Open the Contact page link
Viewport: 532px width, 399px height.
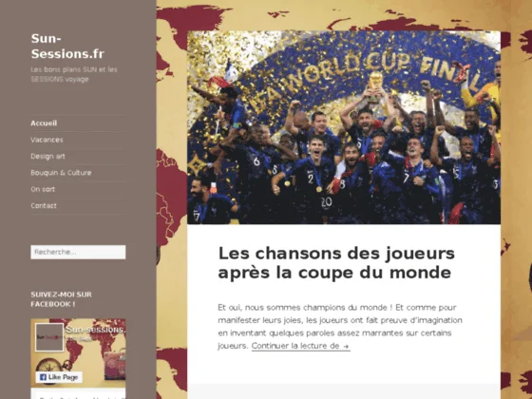(x=44, y=205)
